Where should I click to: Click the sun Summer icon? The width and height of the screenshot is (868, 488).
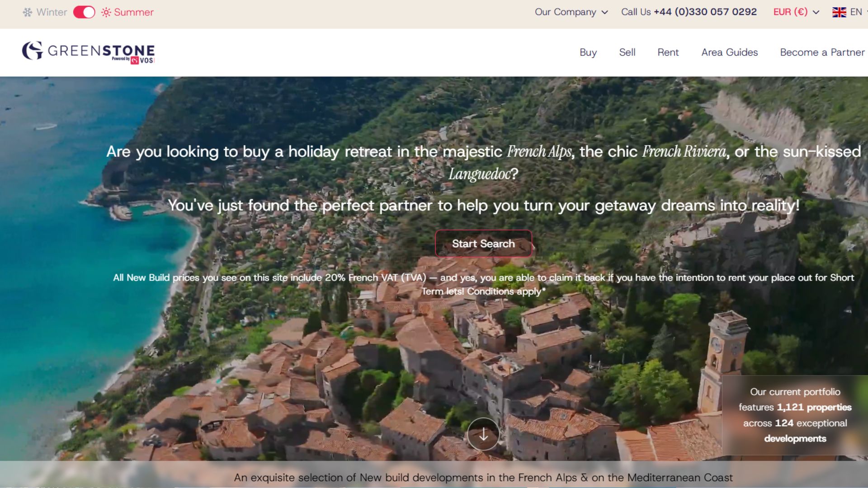106,12
